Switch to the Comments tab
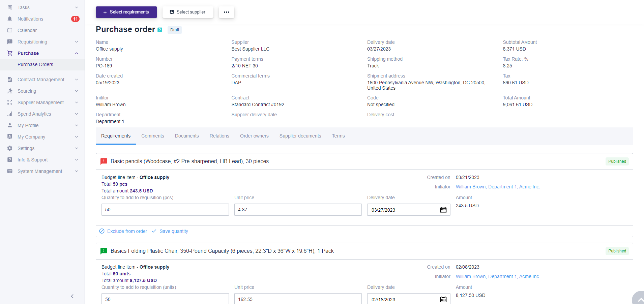This screenshot has height=304, width=644. 152,136
